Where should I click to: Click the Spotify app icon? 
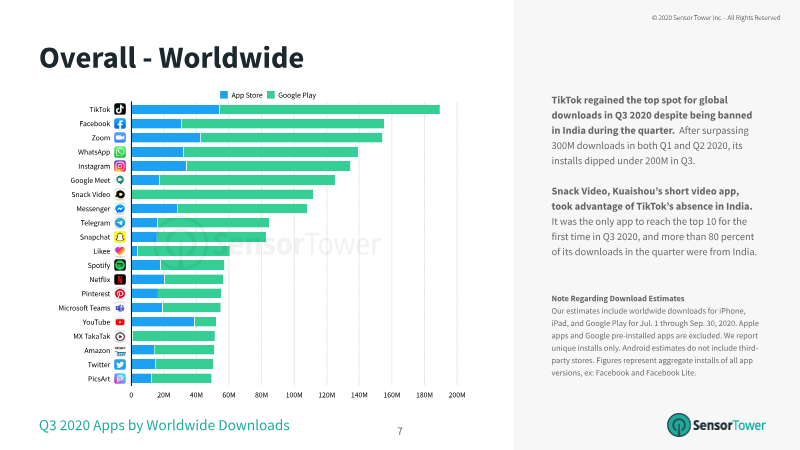tap(120, 265)
